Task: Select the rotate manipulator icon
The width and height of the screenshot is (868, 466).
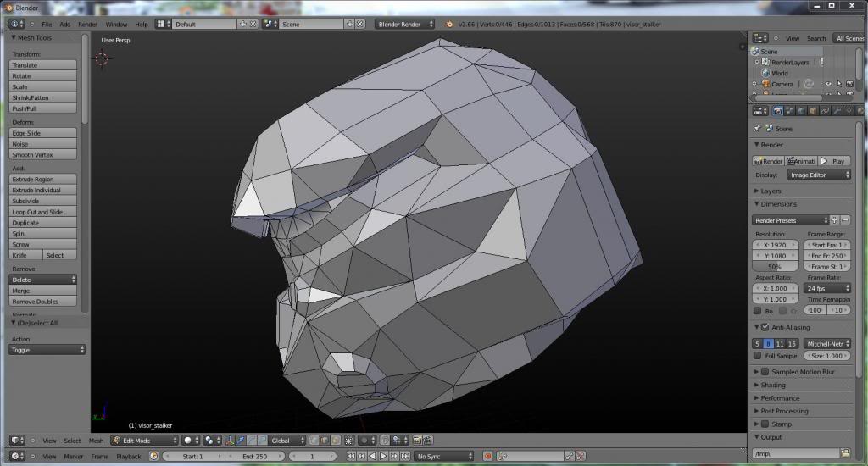Action: point(253,441)
